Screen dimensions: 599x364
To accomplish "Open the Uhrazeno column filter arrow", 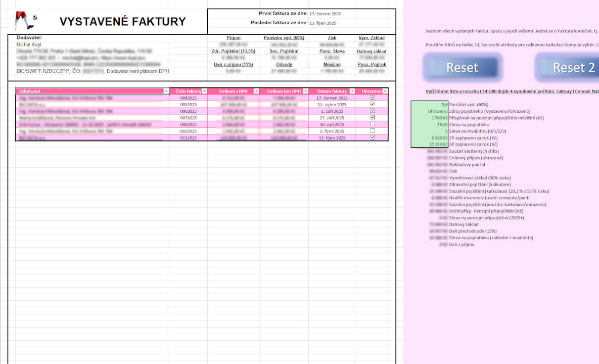I will pos(385,92).
